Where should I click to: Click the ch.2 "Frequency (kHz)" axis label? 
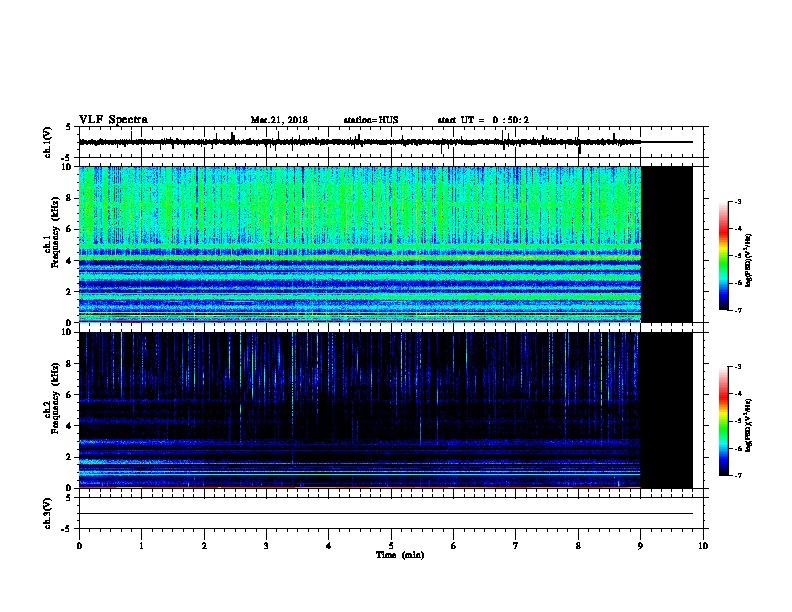56,398
